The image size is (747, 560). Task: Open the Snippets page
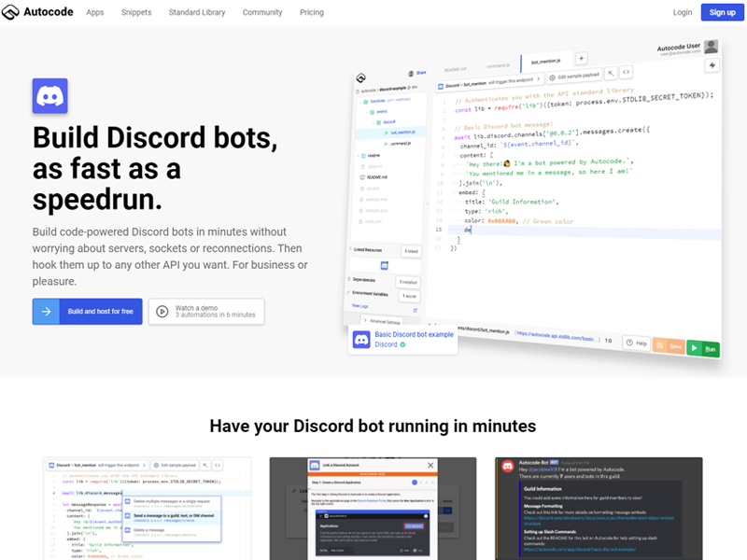pos(136,12)
